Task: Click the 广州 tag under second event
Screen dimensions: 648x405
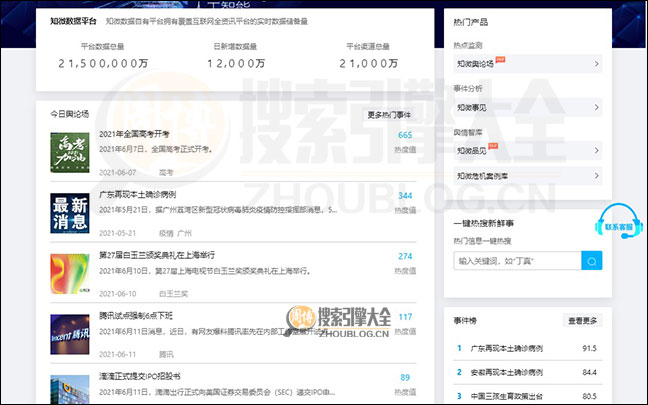Action: pos(184,233)
